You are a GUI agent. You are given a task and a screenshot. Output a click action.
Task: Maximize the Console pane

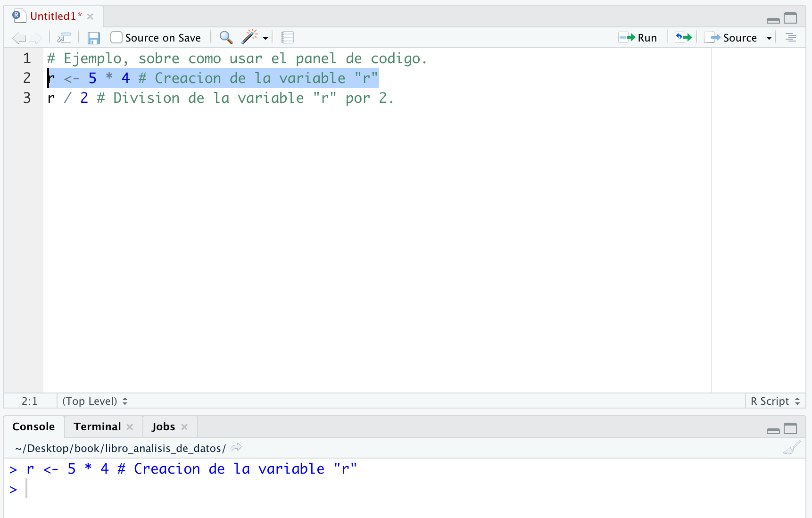pos(791,428)
